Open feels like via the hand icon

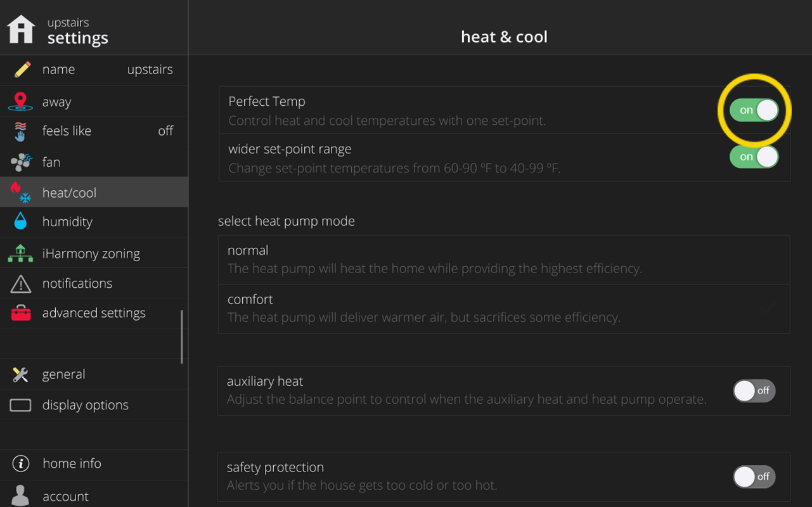pyautogui.click(x=20, y=131)
